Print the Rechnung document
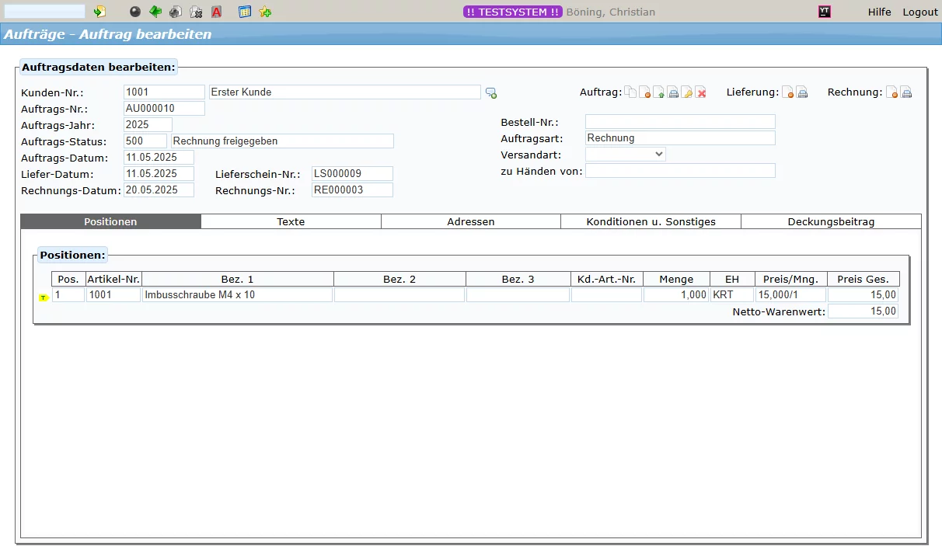Image resolution: width=942 pixels, height=560 pixels. [906, 92]
